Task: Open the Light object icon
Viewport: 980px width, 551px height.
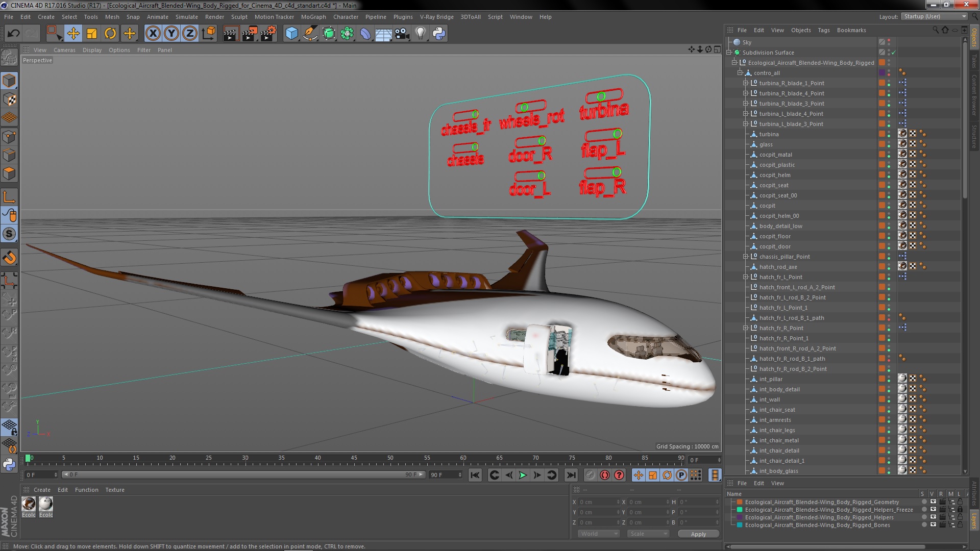Action: [420, 34]
